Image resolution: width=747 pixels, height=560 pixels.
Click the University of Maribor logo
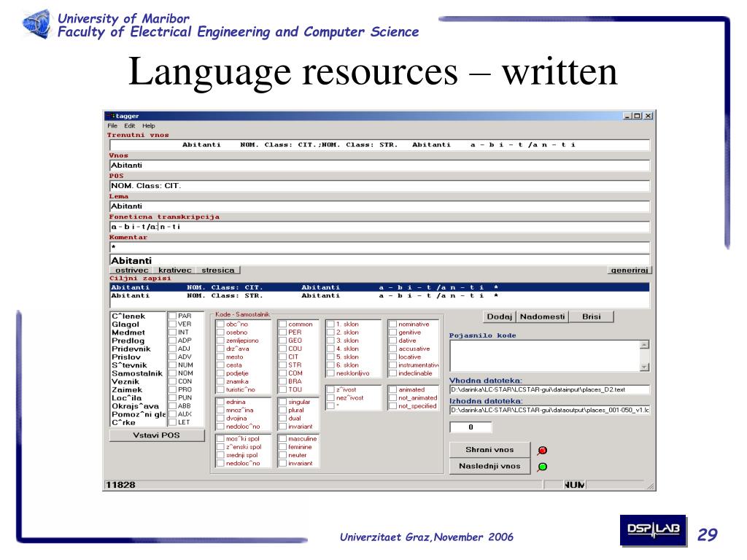point(36,24)
